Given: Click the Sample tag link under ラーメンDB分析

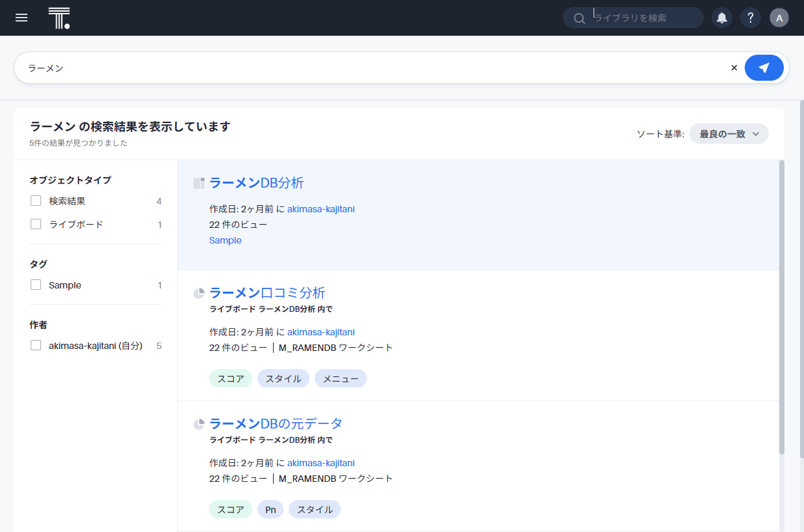Looking at the screenshot, I should 225,240.
